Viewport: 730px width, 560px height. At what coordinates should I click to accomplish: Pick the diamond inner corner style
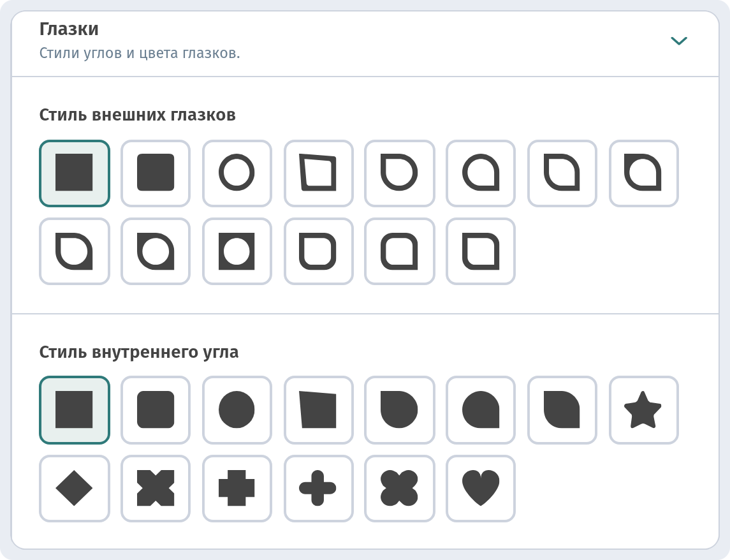pos(75,489)
